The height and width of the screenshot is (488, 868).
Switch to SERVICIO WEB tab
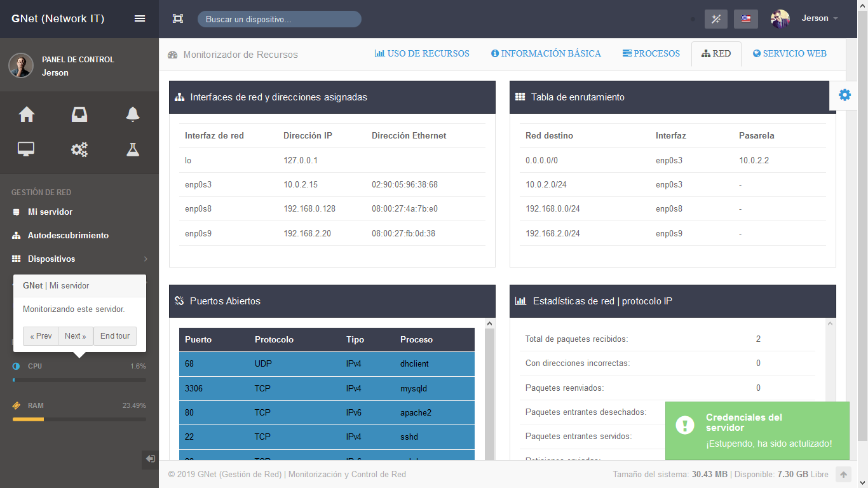pos(790,54)
